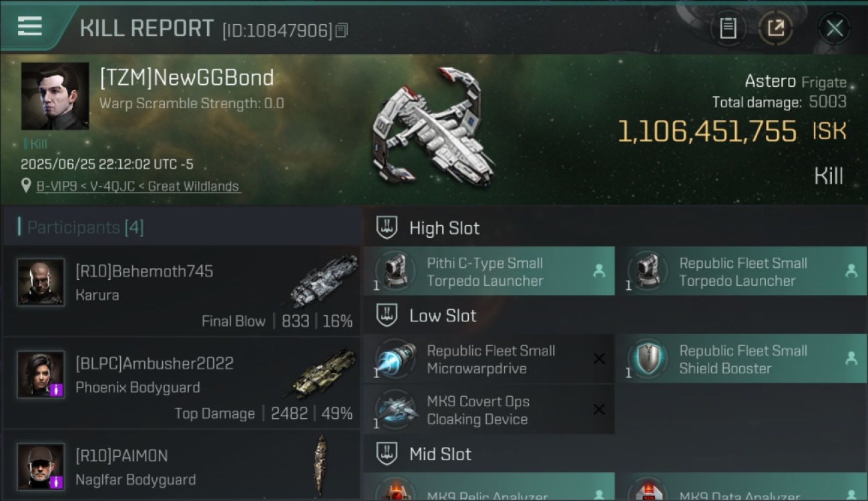Share kill report via export icon
Screen dimensions: 868x501
[776, 29]
